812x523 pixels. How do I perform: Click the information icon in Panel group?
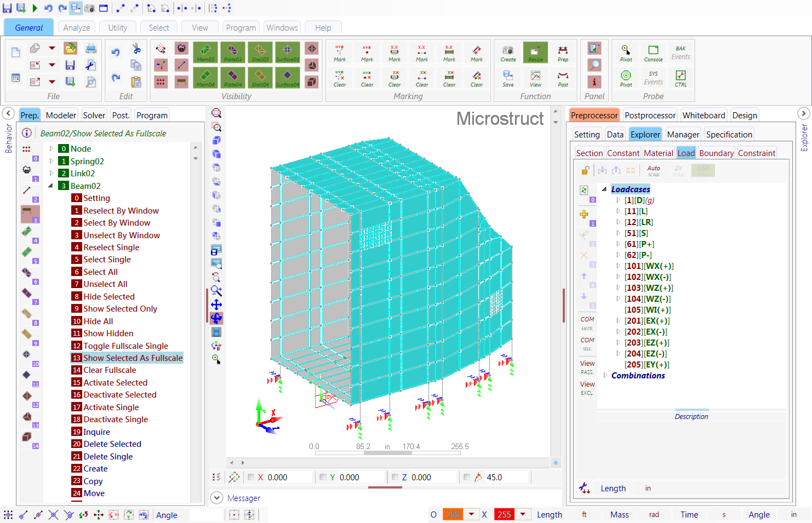click(x=594, y=82)
